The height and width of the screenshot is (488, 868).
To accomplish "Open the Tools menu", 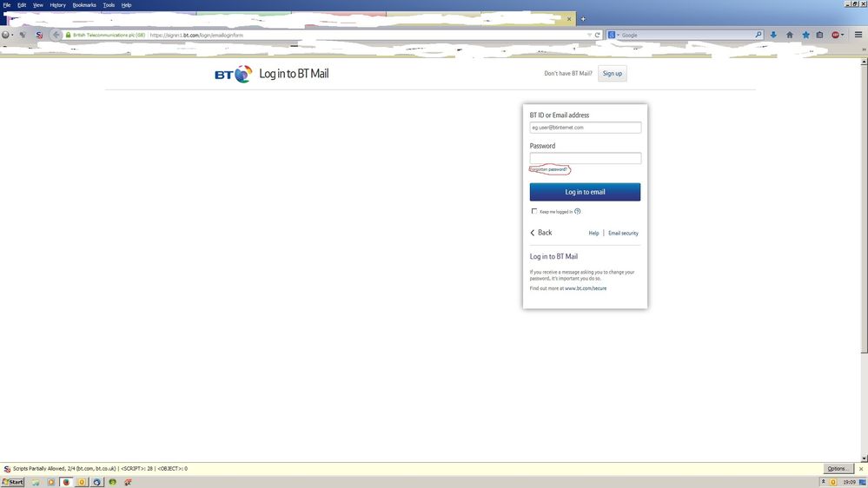I will (x=109, y=5).
